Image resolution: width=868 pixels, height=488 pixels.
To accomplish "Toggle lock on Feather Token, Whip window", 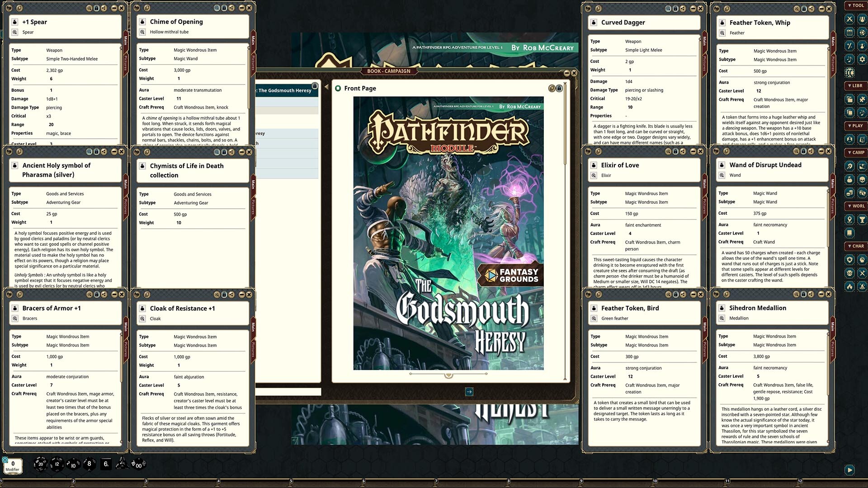I will pyautogui.click(x=804, y=9).
